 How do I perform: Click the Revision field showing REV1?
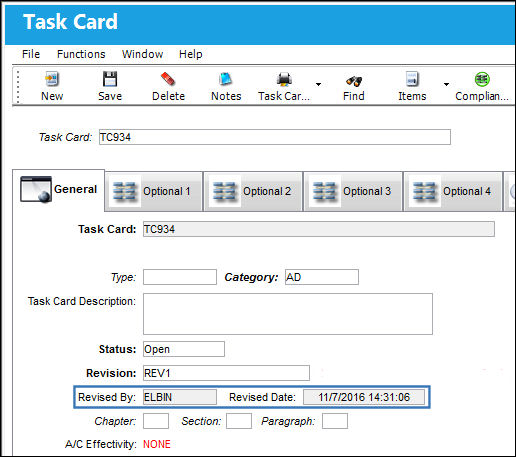pyautogui.click(x=226, y=373)
